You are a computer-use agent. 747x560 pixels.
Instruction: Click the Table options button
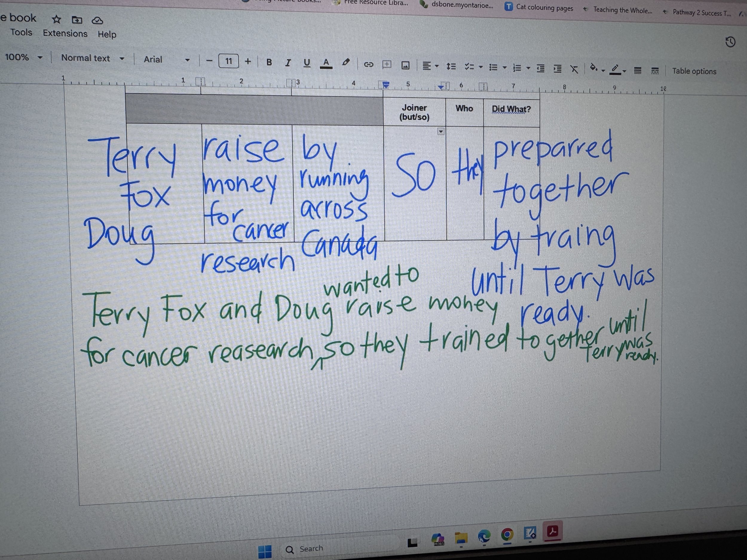tap(694, 71)
